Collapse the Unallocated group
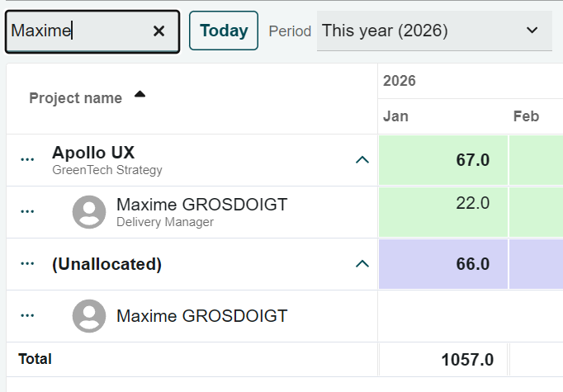Viewport: 563px width, 392px height. tap(362, 264)
